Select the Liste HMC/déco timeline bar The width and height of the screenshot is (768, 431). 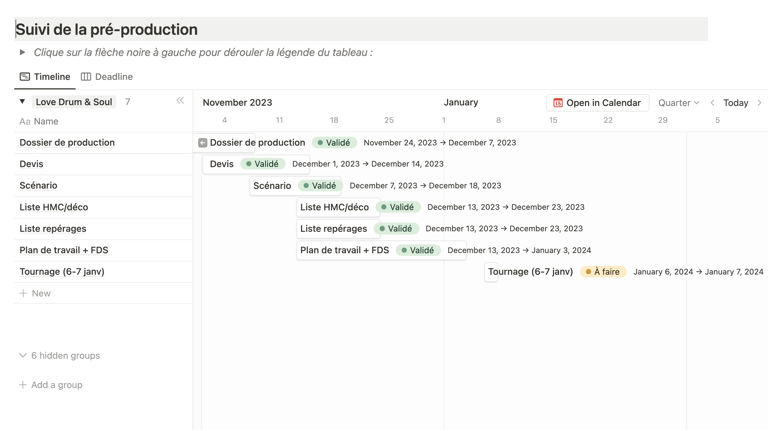point(338,207)
